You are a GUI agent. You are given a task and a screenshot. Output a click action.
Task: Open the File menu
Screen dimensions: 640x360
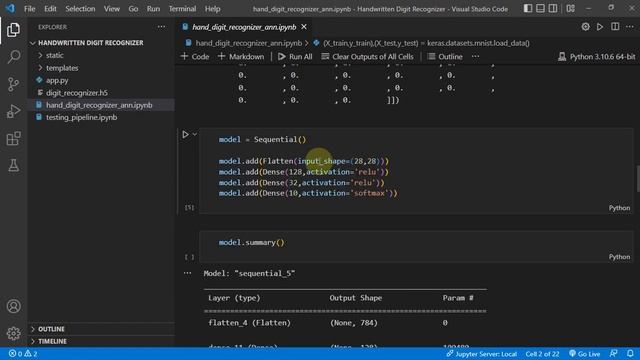pyautogui.click(x=29, y=9)
